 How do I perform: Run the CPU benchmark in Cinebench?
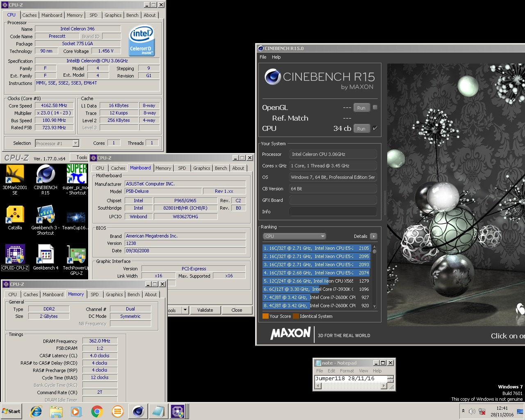(x=361, y=129)
